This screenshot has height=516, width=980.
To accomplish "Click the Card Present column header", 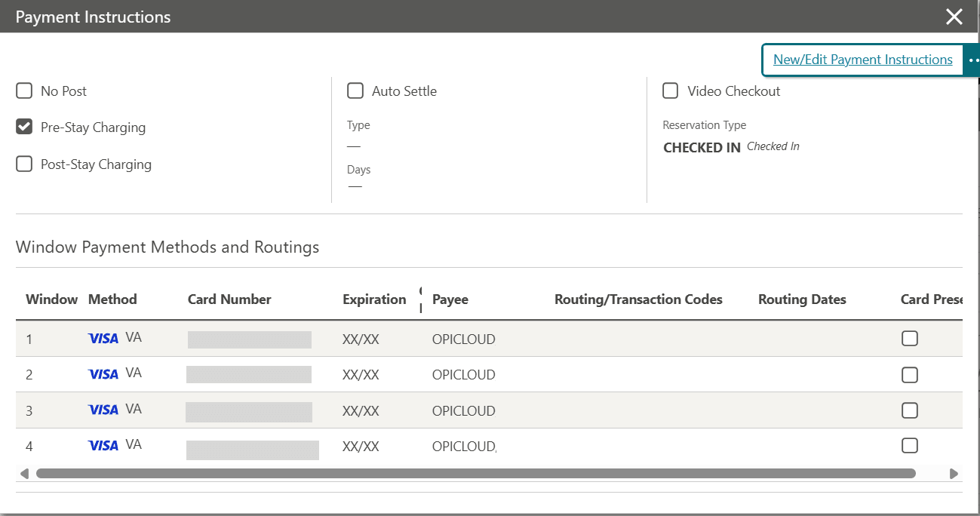I will (x=932, y=299).
